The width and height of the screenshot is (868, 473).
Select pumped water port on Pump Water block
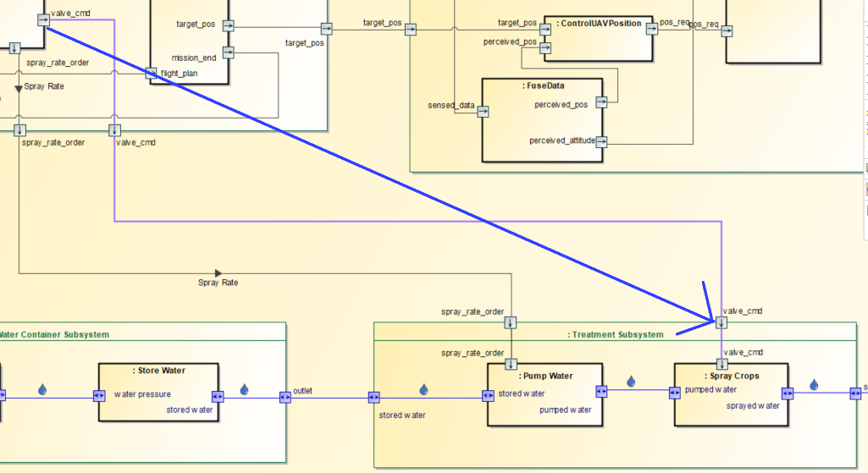coord(602,392)
